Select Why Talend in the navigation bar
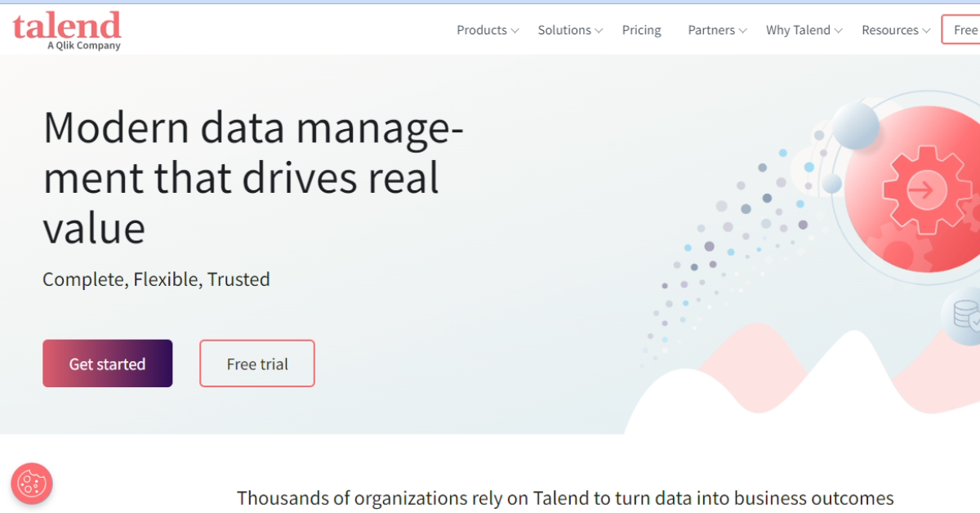The width and height of the screenshot is (980, 513). (798, 29)
